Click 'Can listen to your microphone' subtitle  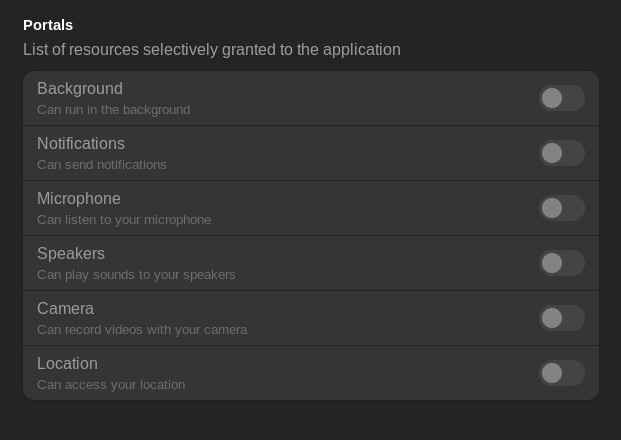point(124,220)
